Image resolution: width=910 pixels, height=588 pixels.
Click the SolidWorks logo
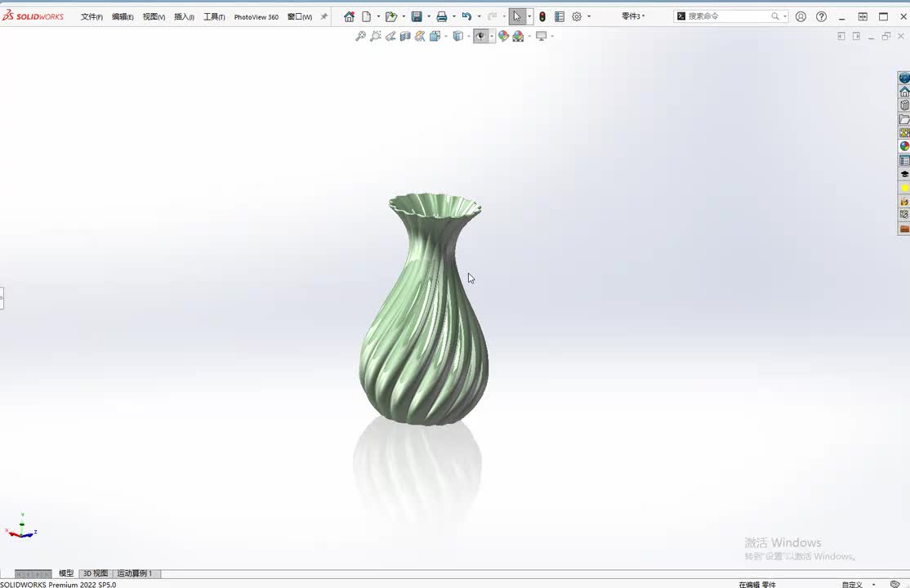pyautogui.click(x=33, y=16)
